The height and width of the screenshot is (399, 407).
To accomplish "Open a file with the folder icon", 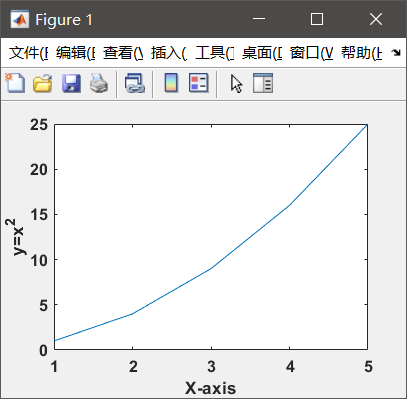I will tap(42, 83).
